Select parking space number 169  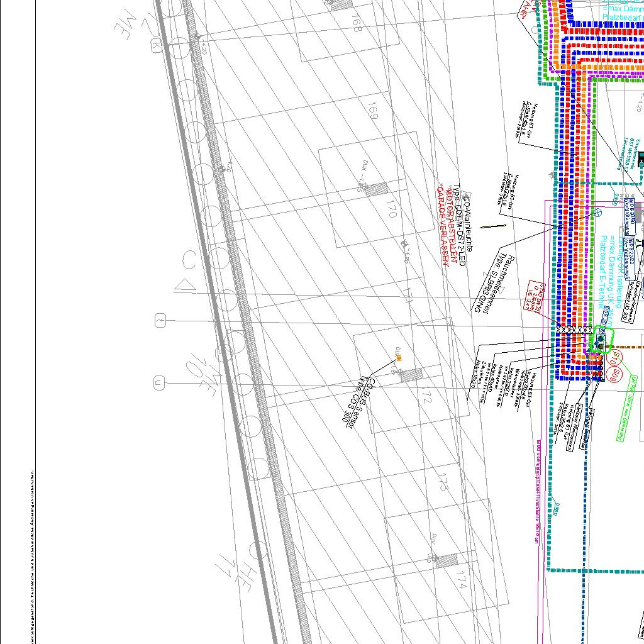372,111
